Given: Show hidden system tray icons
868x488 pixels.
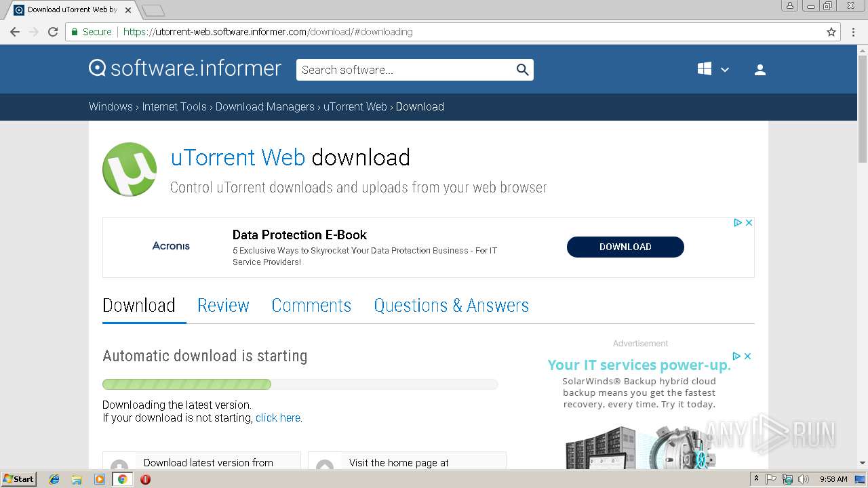Looking at the screenshot, I should (757, 479).
